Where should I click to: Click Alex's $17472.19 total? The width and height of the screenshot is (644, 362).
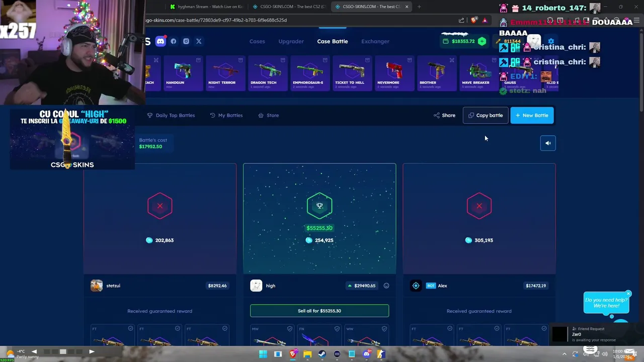click(536, 286)
